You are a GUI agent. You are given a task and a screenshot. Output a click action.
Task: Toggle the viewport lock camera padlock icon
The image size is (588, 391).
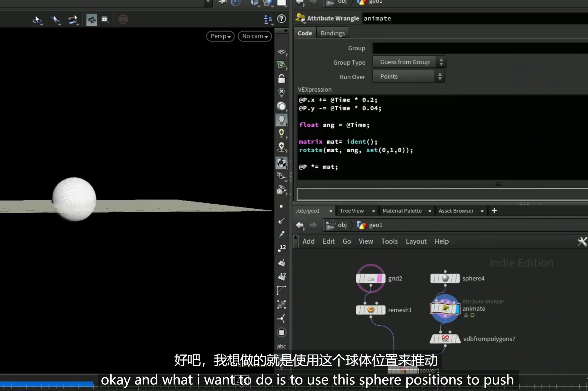click(281, 78)
